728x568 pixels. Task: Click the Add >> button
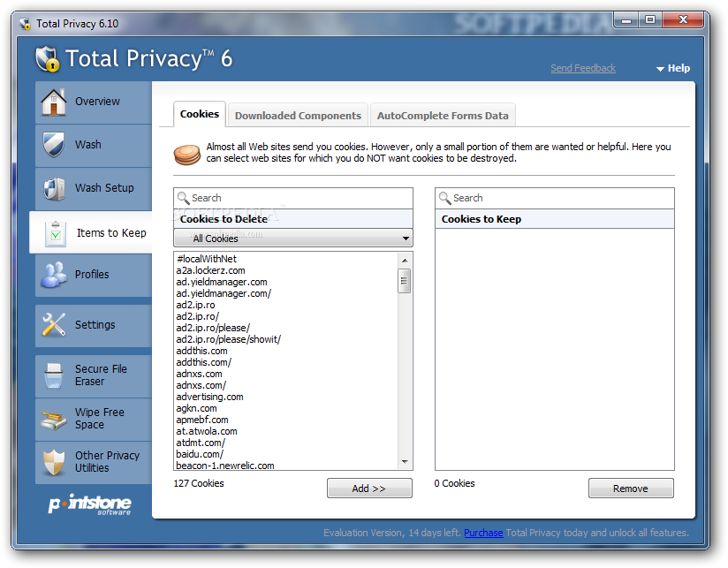pos(369,488)
